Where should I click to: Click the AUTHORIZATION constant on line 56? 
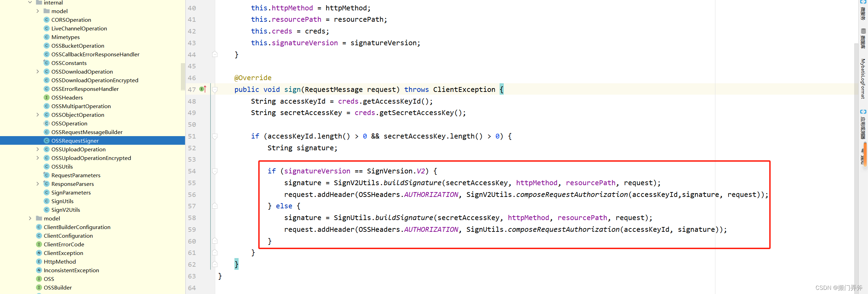pos(431,195)
